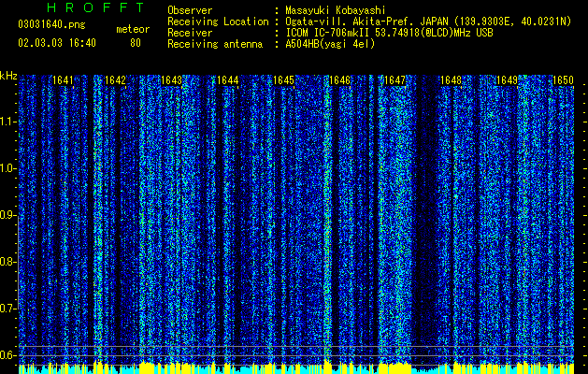The width and height of the screenshot is (588, 374).
Task: Click the A504HB(yagi 4el) antenna text
Action: click(330, 44)
